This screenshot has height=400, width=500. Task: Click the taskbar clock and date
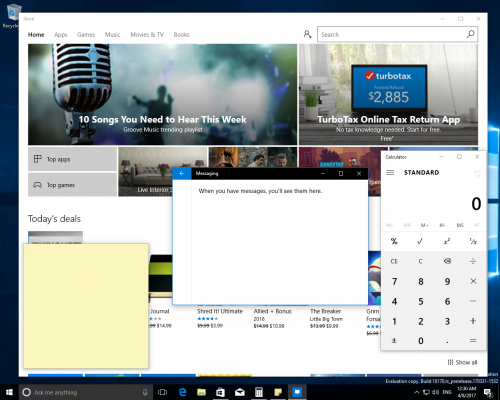point(467,392)
